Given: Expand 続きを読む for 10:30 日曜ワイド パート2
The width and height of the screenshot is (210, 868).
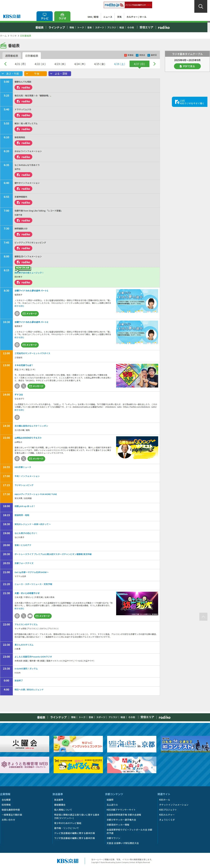Looking at the screenshot, I should [x=19, y=337].
